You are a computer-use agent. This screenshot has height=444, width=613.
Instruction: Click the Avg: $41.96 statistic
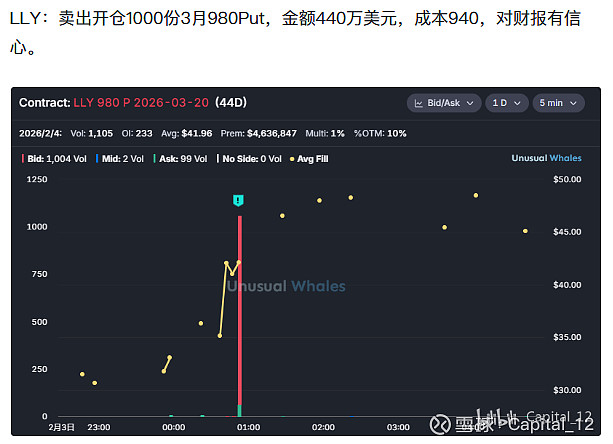click(186, 134)
